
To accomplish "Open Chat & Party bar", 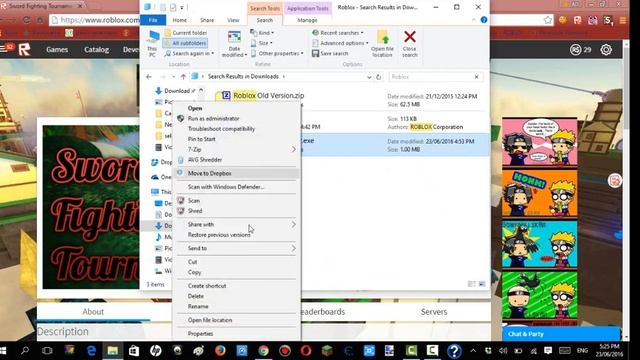I will click(561, 334).
